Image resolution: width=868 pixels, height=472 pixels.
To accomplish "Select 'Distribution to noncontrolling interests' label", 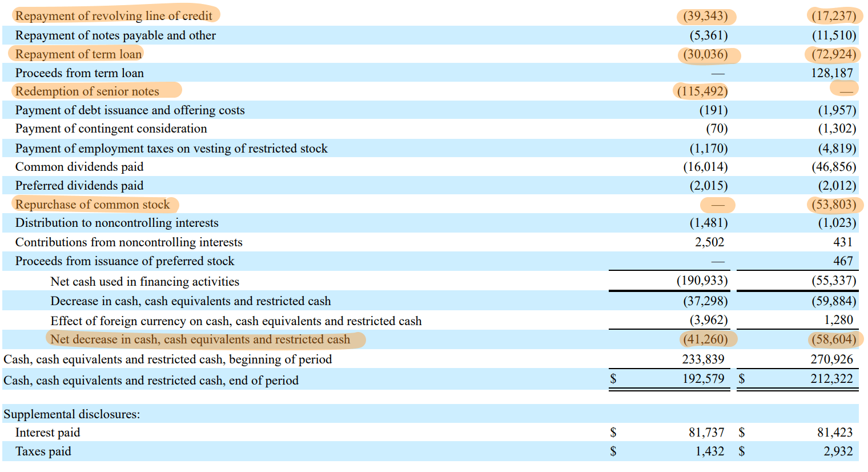I will [x=116, y=223].
